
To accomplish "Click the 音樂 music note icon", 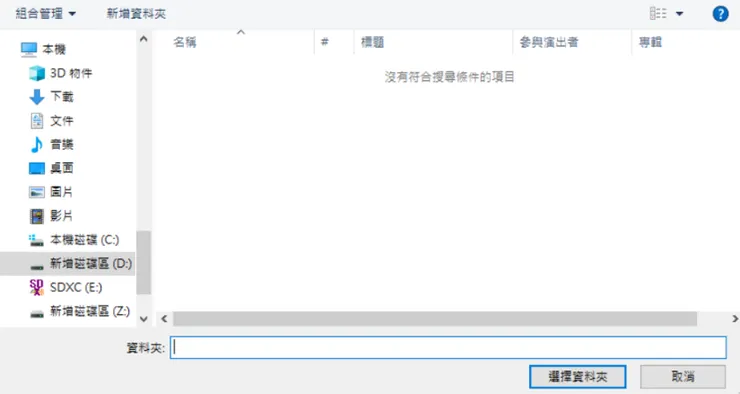I will click(x=37, y=144).
